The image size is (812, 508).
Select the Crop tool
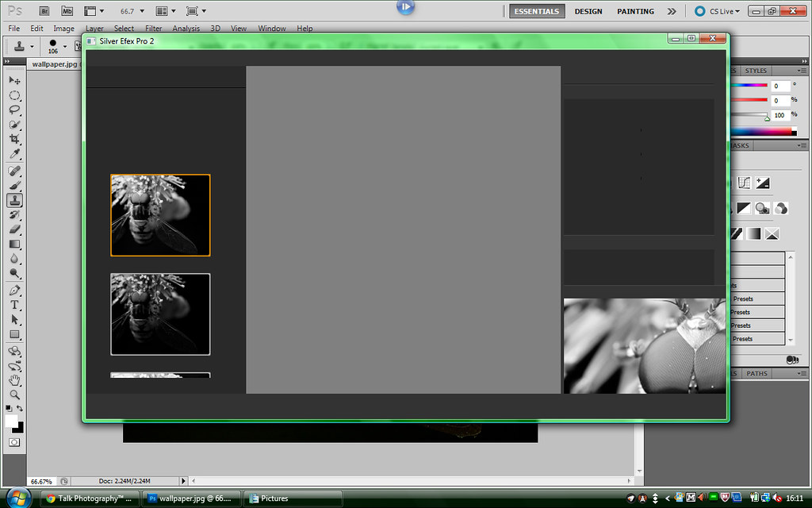pos(14,140)
